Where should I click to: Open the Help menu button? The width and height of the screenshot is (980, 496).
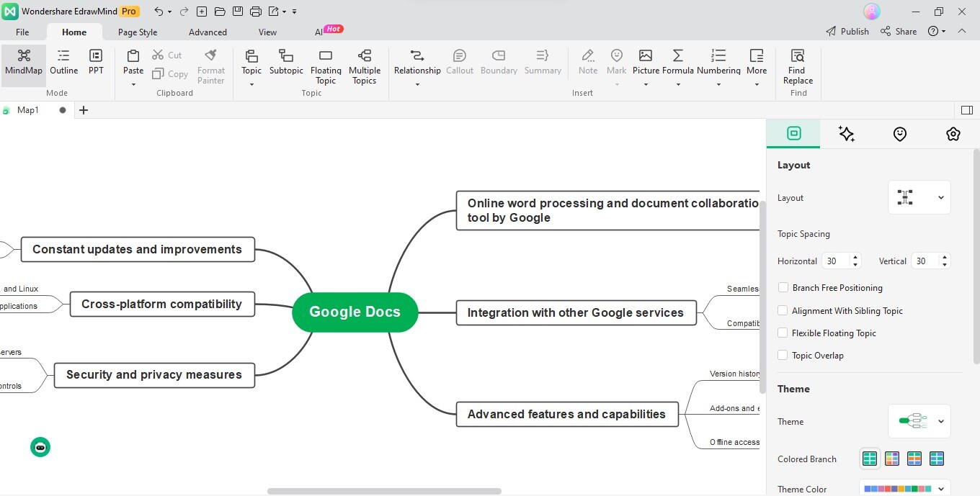[x=937, y=31]
